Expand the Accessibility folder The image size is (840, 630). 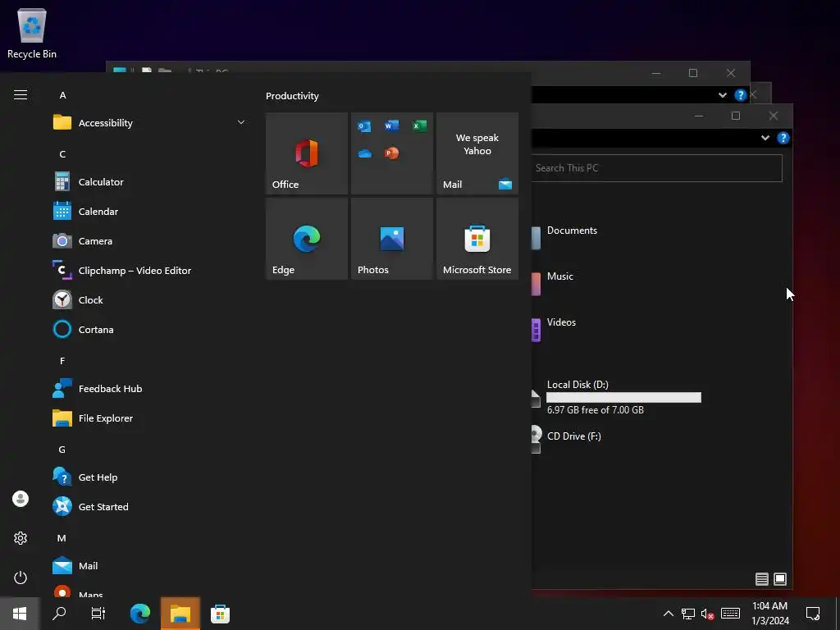150,123
